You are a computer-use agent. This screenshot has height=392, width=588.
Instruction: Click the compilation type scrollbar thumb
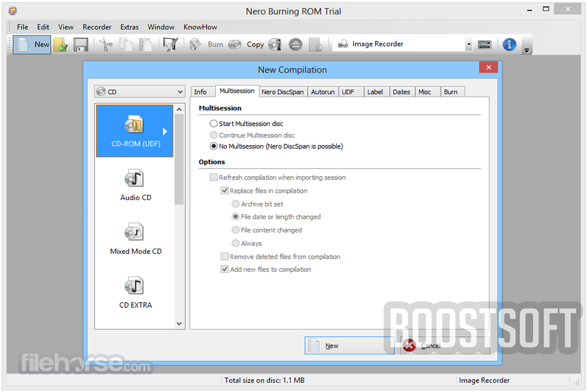tap(179, 159)
